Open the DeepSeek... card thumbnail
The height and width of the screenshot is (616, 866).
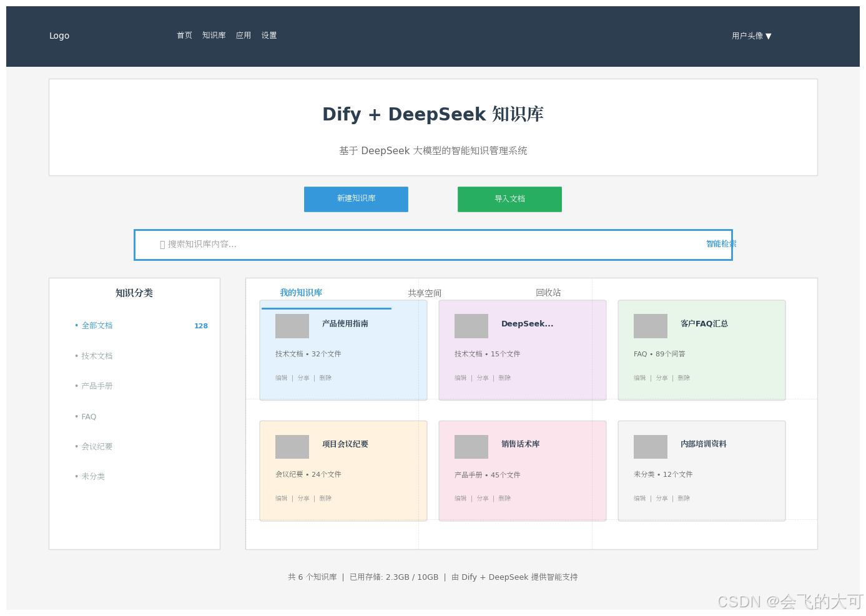tap(471, 326)
